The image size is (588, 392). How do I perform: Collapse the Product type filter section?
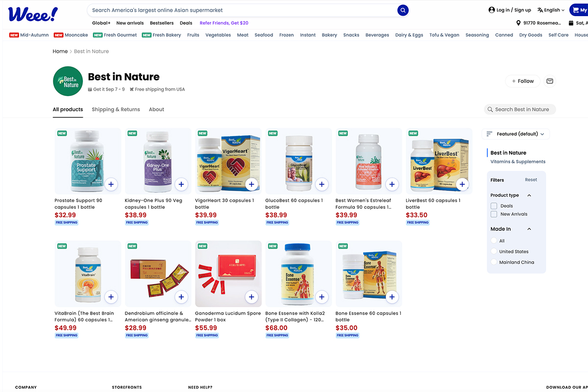[529, 196]
